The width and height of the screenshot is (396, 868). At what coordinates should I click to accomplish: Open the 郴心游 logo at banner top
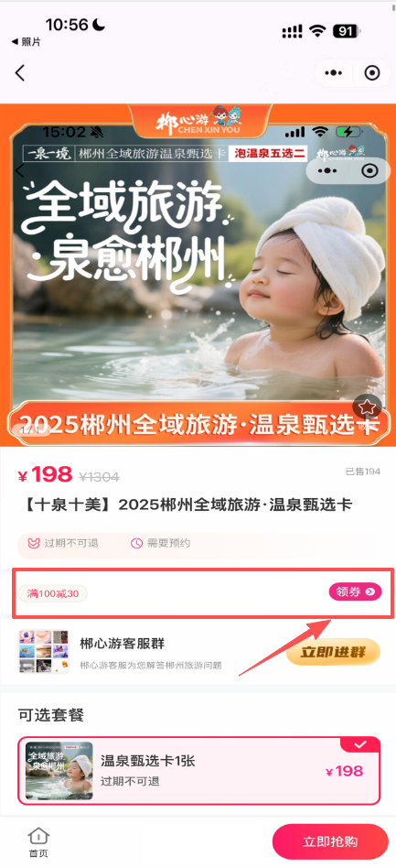coord(199,121)
